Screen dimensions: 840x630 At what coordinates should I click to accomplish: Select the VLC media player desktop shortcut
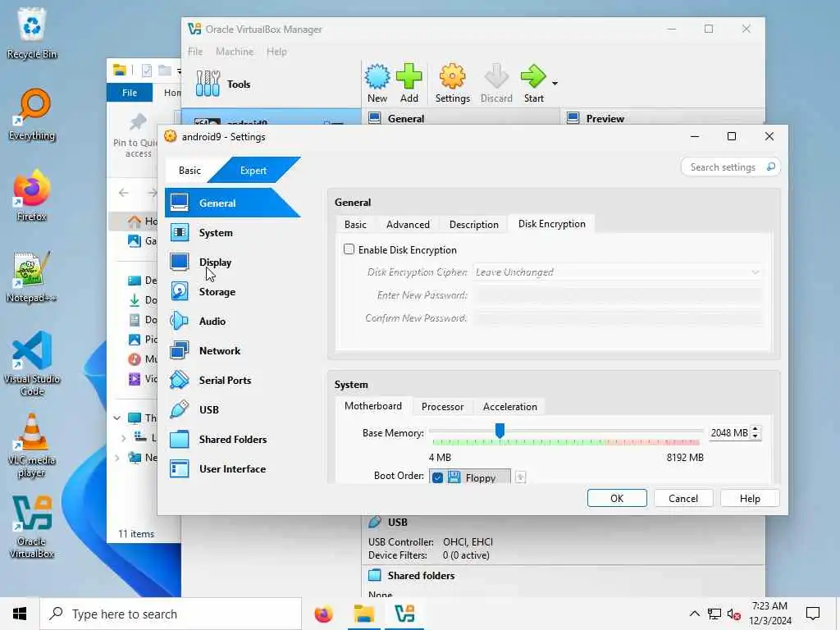pos(32,445)
